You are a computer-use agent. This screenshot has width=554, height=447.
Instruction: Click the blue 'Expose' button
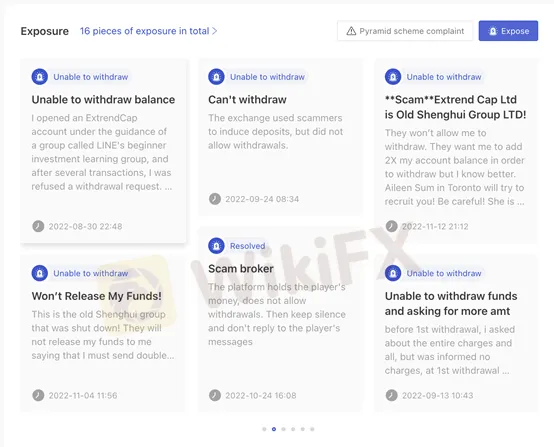(x=508, y=31)
